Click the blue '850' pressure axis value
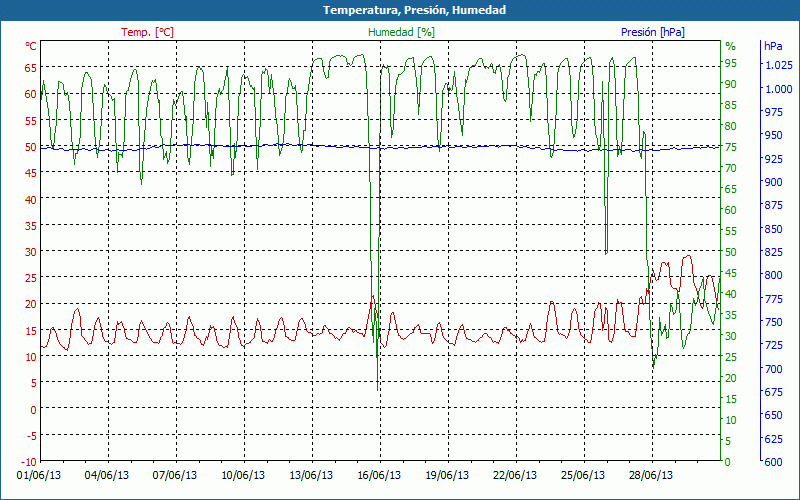The width and height of the screenshot is (800, 500). click(773, 229)
